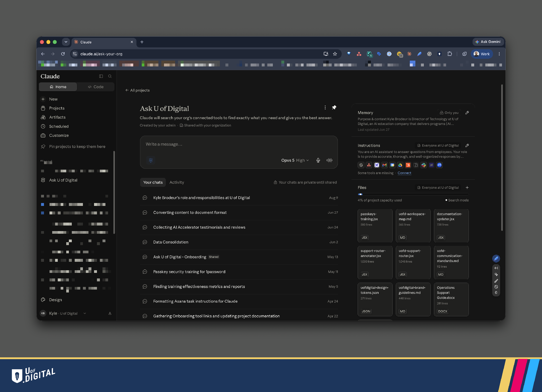Open the project three-dot options menu
The width and height of the screenshot is (542, 392).
coord(325,107)
